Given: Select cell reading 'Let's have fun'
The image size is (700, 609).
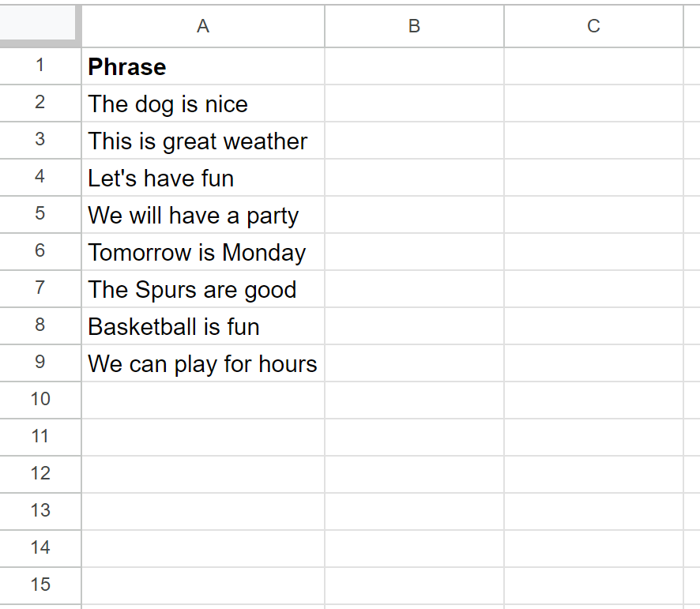Looking at the screenshot, I should (203, 177).
